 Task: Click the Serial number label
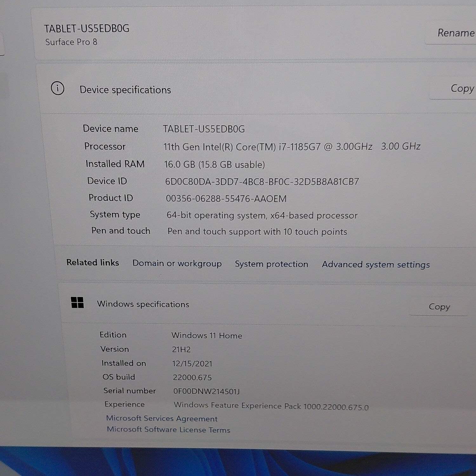(x=130, y=391)
